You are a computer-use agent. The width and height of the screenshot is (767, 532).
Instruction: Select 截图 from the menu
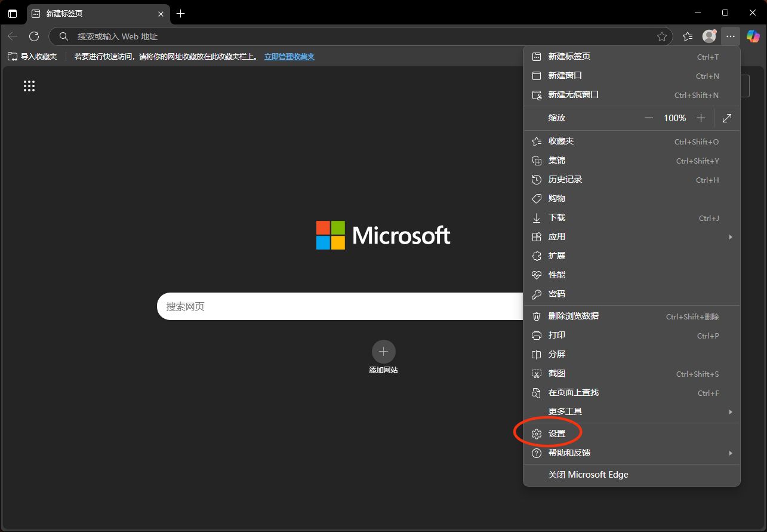632,374
